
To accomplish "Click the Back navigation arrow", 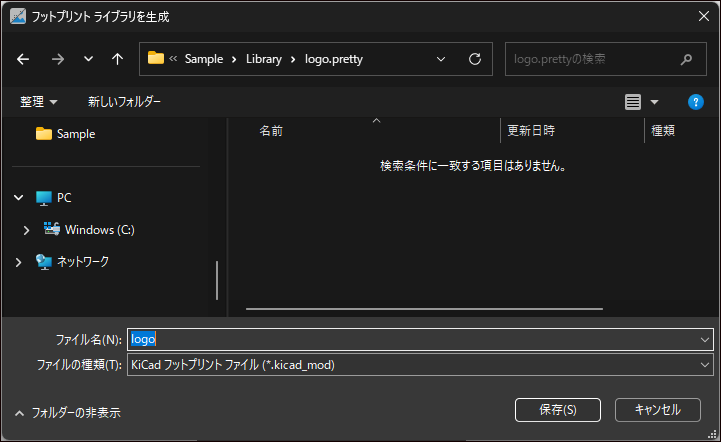I will (x=23, y=59).
